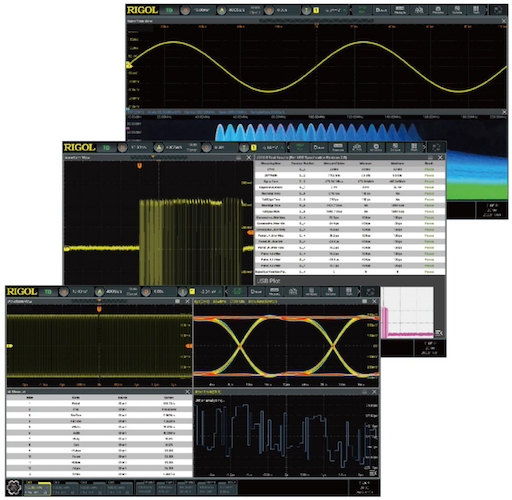Open acquisition A settings in the front window
Image resolution: width=512 pixels, height=500 pixels.
[99, 292]
